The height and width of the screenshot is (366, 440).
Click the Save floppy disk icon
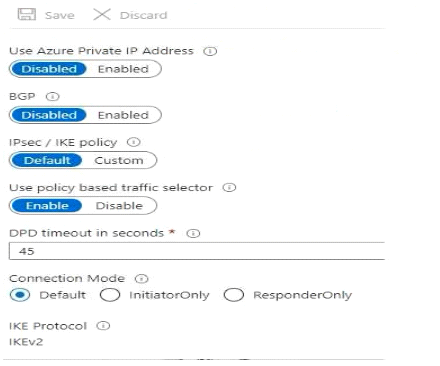coord(27,15)
